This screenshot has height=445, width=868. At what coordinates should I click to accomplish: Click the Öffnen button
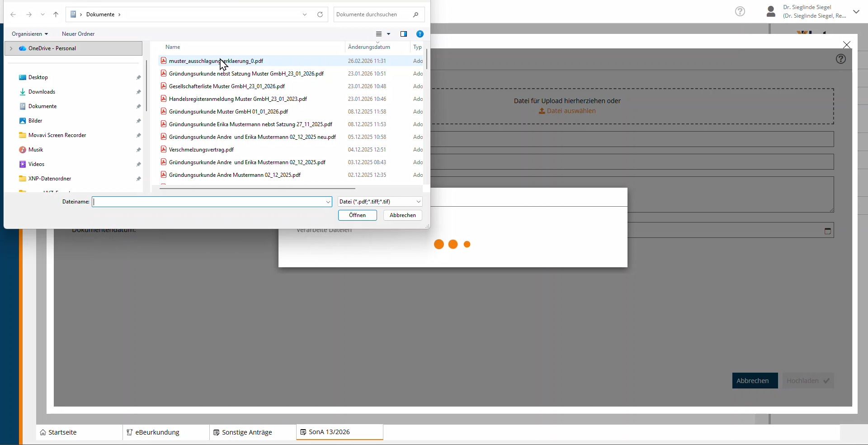(357, 215)
